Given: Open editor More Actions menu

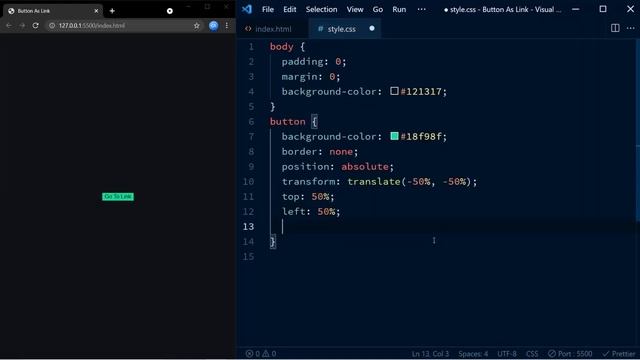Looking at the screenshot, I should tap(631, 28).
